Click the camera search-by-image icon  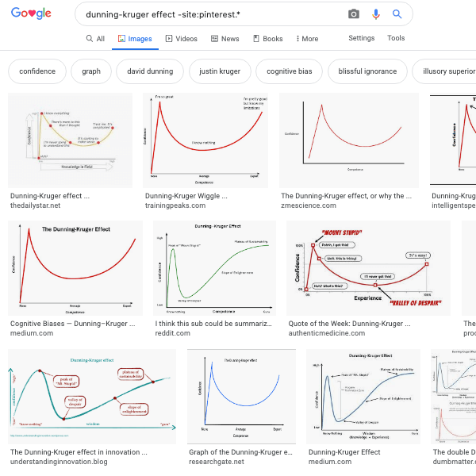click(354, 14)
